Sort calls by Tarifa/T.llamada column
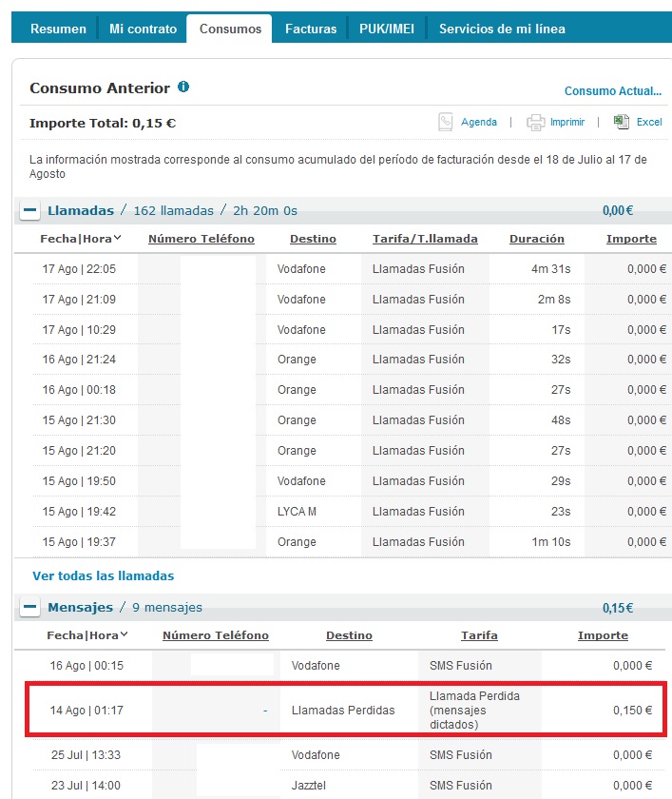The width and height of the screenshot is (672, 799). tap(425, 239)
